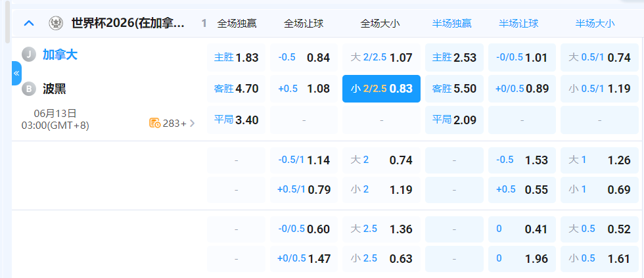
Task: Click the coin stack icon beside 283+
Action: (x=155, y=123)
